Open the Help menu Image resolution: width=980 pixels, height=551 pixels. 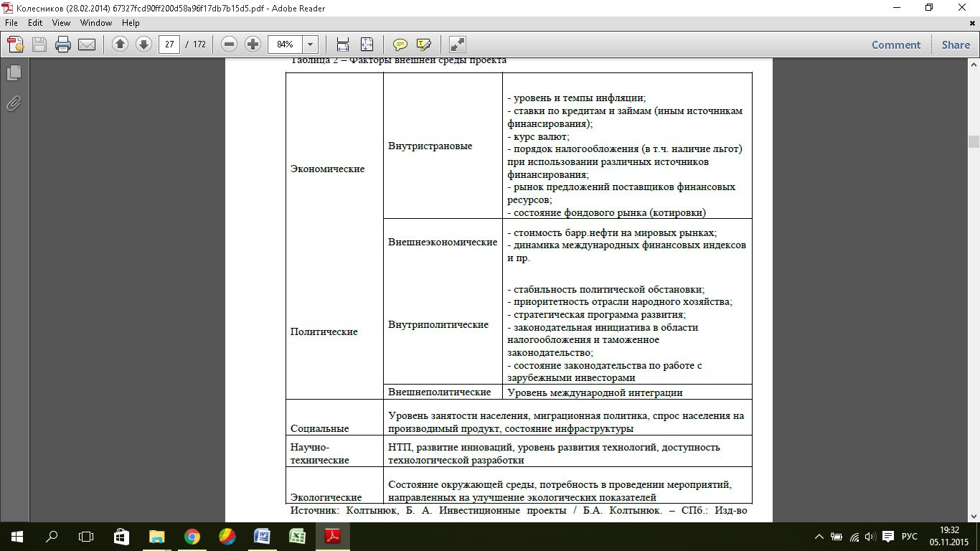(x=131, y=23)
